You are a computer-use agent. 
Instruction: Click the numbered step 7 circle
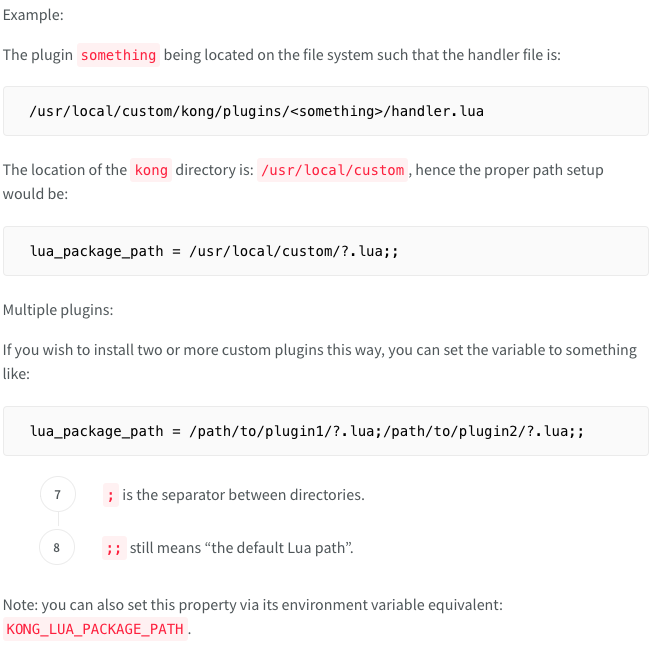coord(57,495)
